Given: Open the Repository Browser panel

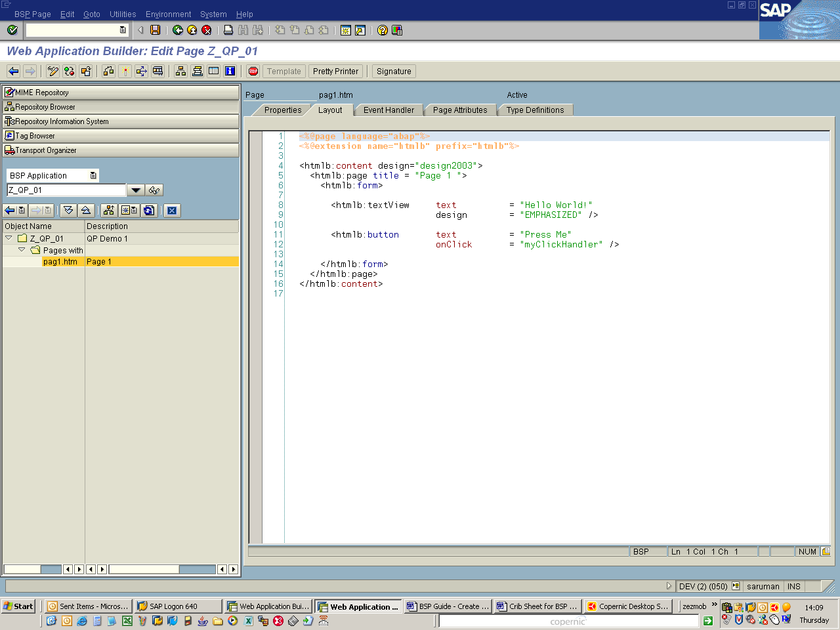Looking at the screenshot, I should click(121, 107).
